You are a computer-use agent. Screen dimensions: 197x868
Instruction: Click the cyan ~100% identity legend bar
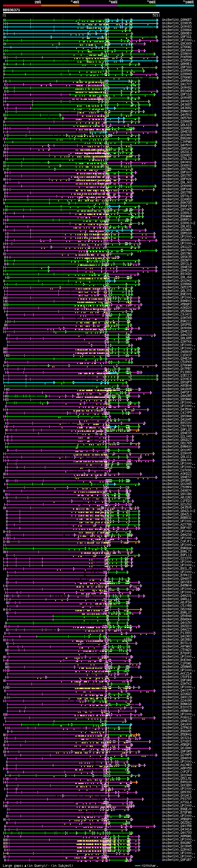point(175,6)
